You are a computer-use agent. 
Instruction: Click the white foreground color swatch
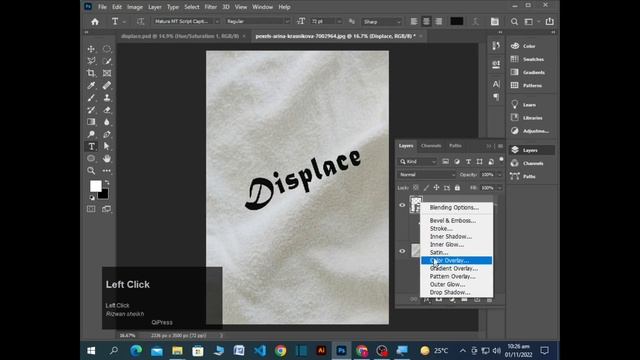[x=96, y=186]
